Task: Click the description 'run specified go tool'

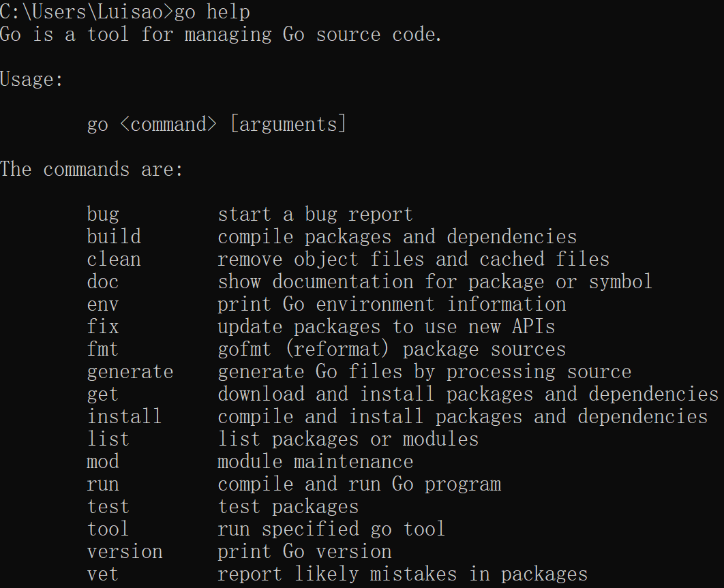Action: (331, 530)
